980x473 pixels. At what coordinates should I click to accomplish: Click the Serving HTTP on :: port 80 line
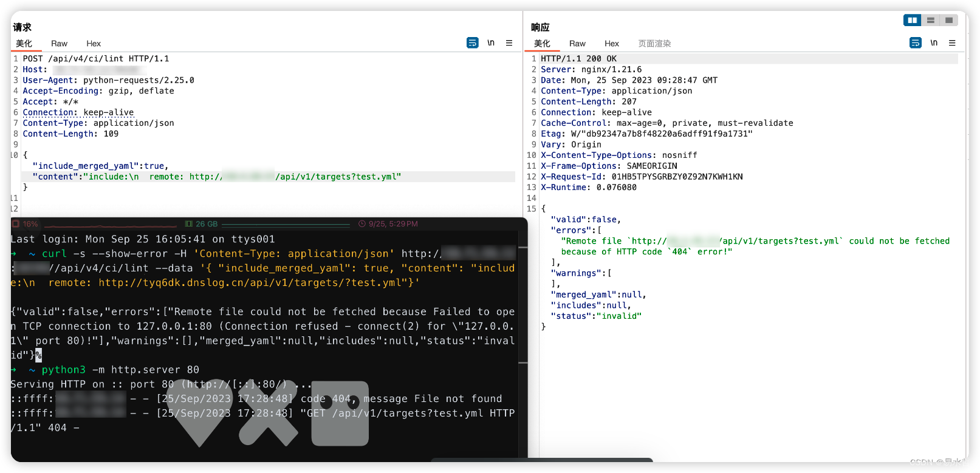(x=161, y=384)
